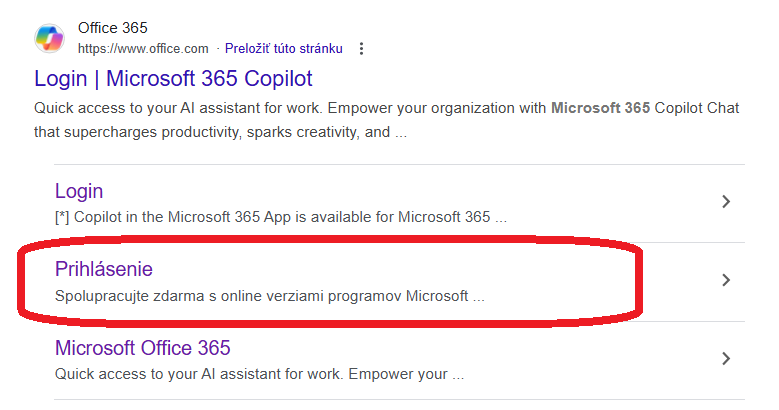779x410 pixels.
Task: Open the three-dot result options menu
Action: [x=361, y=48]
